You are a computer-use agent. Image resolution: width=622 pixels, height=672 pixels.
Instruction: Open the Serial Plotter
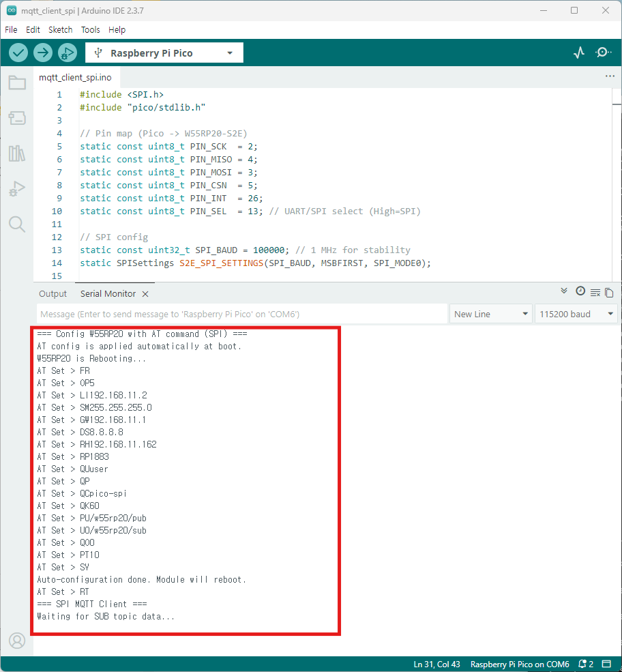[x=579, y=53]
